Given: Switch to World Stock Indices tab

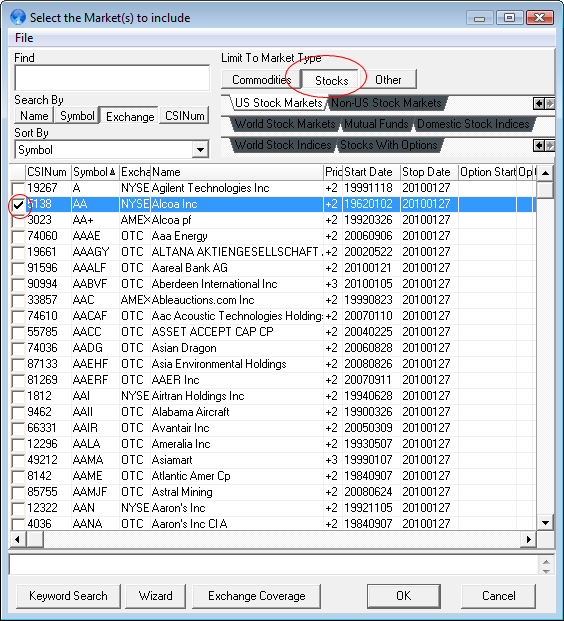Looking at the screenshot, I should point(283,145).
